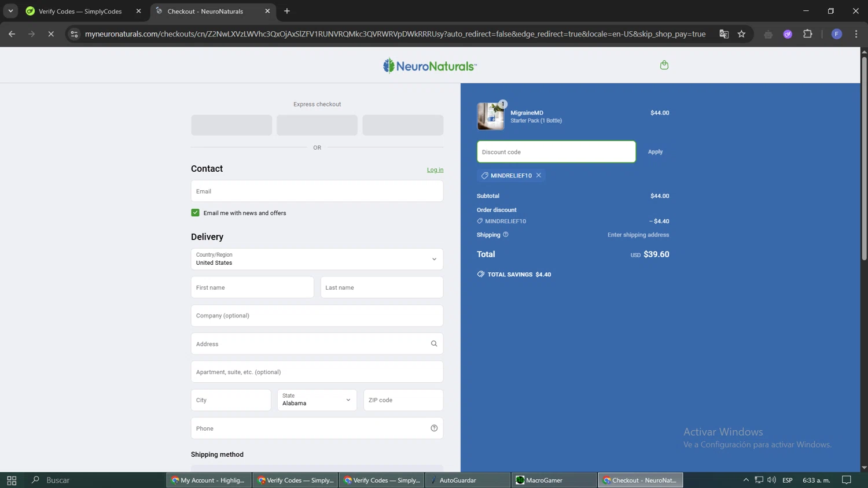Image resolution: width=868 pixels, height=488 pixels.
Task: Click the Address input field
Action: 317,343
